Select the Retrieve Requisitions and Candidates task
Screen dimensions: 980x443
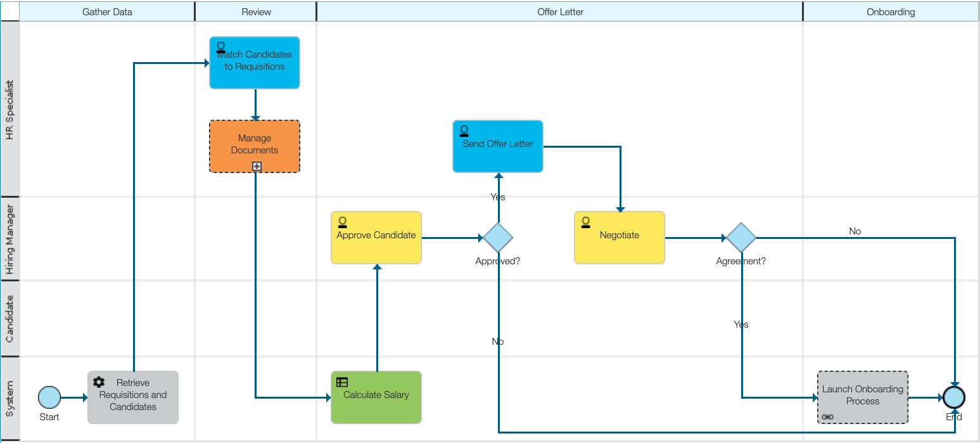133,397
